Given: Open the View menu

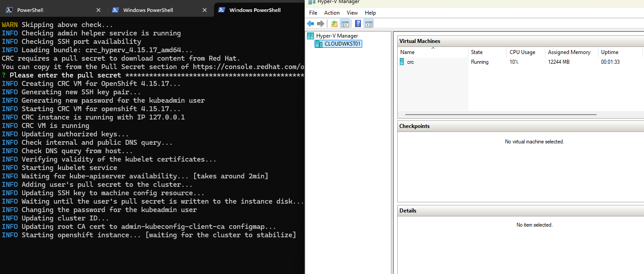Looking at the screenshot, I should pyautogui.click(x=352, y=13).
